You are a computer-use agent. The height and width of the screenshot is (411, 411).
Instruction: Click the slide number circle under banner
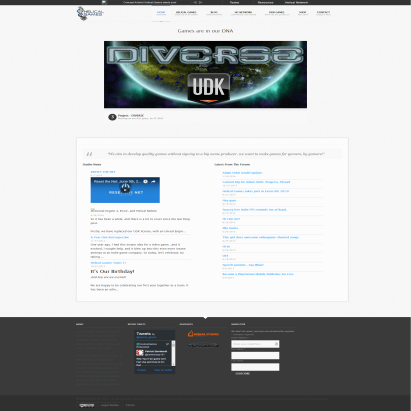[x=112, y=117]
